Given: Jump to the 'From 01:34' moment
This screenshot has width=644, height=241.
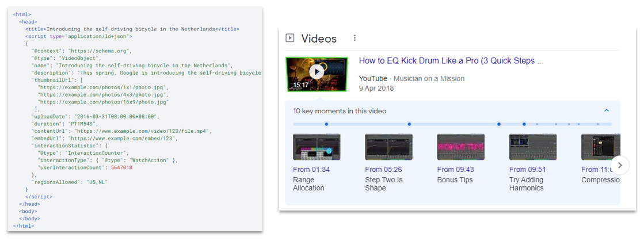Looking at the screenshot, I should (311, 170).
